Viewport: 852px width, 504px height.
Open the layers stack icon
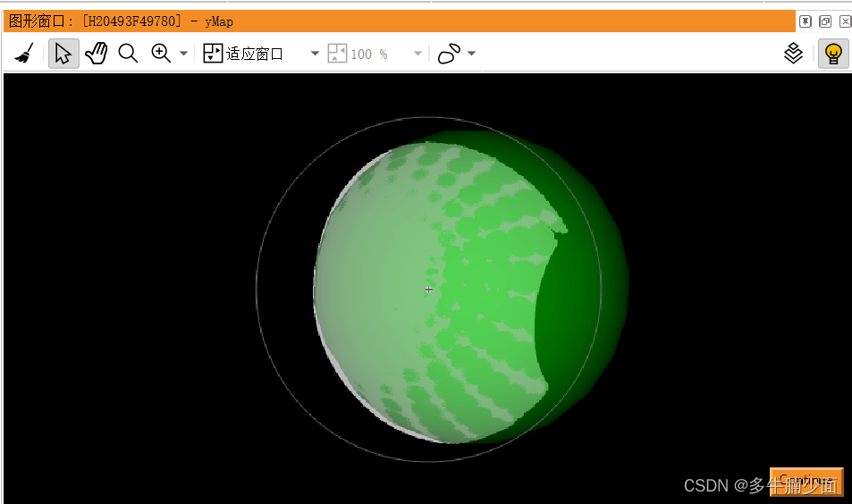tap(793, 54)
